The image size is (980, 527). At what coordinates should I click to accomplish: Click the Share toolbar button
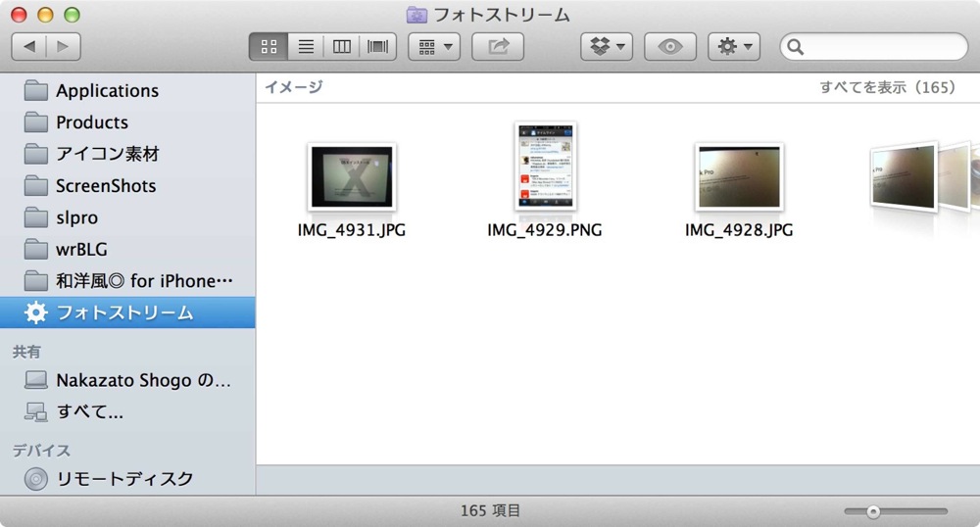498,47
